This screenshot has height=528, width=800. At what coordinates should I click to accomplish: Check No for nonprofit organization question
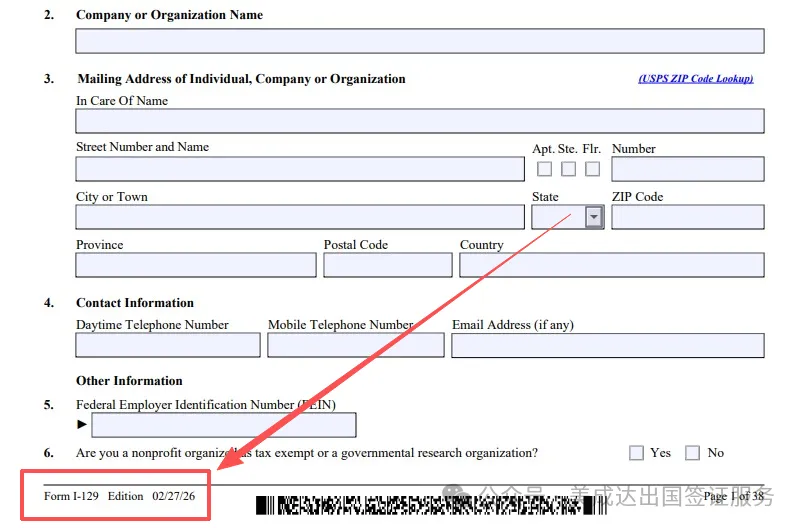(x=693, y=453)
